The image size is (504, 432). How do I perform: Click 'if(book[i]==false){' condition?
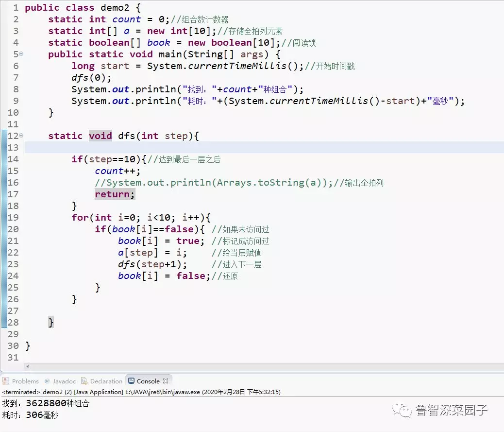(x=150, y=229)
